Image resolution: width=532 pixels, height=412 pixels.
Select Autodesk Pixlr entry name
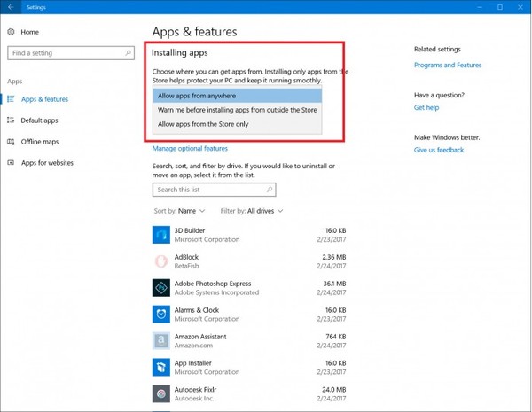tap(195, 390)
